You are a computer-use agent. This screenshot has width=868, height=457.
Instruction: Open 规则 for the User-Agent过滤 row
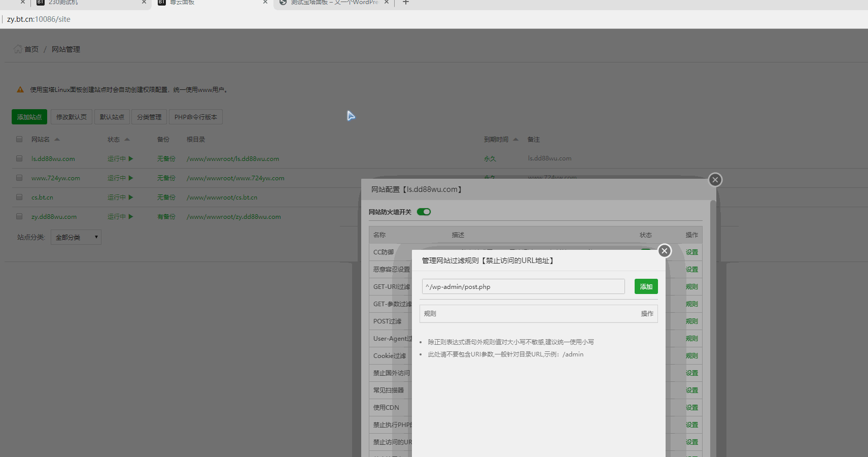pyautogui.click(x=692, y=339)
